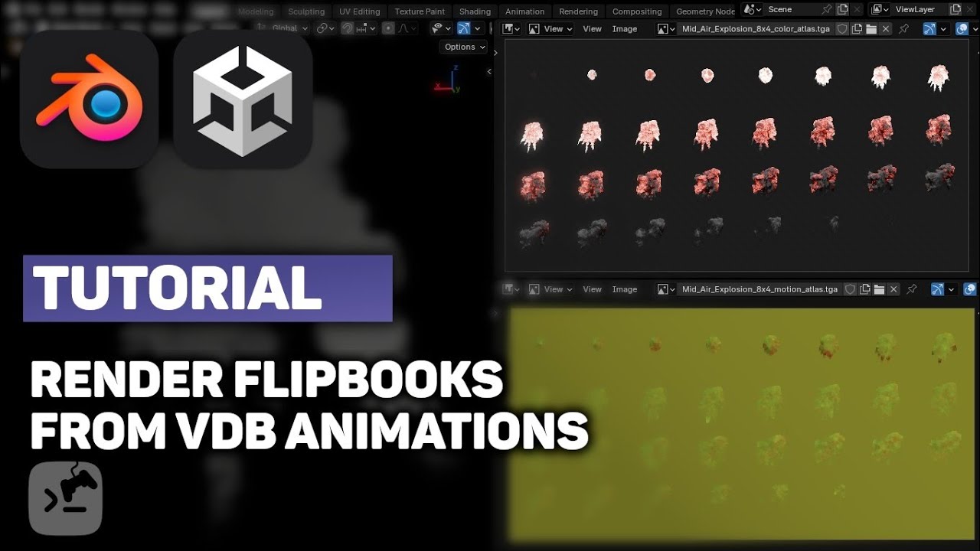
Task: Switch to the Texture Paint workspace tab
Action: pyautogui.click(x=420, y=11)
